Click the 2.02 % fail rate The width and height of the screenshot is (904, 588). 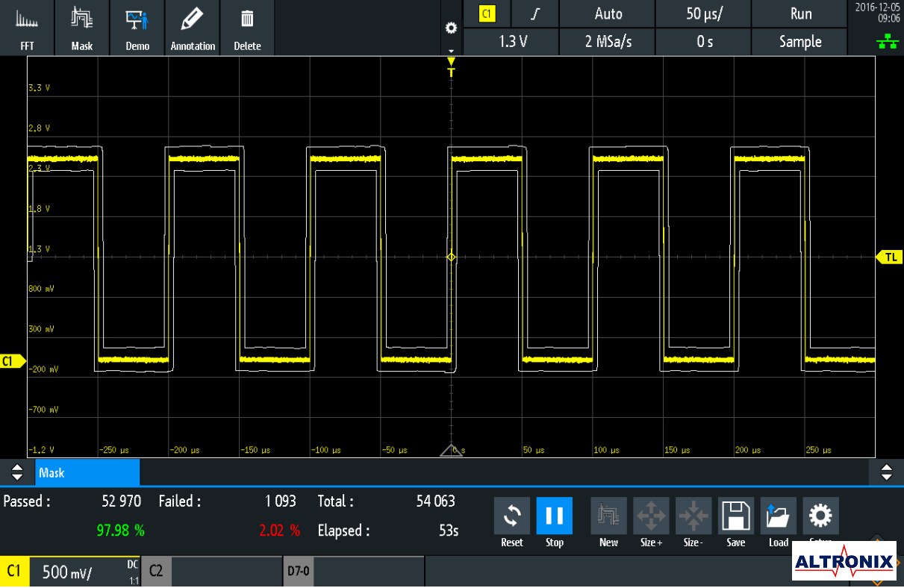(279, 531)
